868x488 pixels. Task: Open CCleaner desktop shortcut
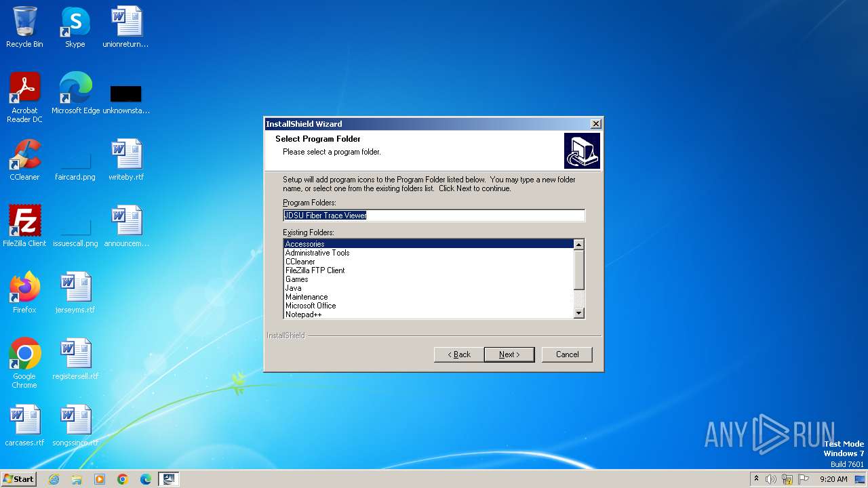point(24,160)
